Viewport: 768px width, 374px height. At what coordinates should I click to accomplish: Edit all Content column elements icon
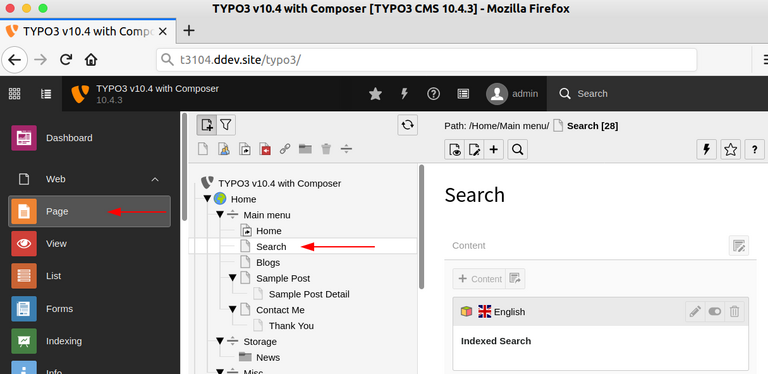739,246
